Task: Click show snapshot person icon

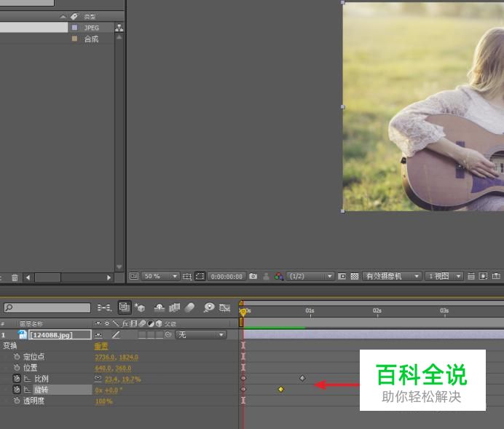Action: coord(266,276)
